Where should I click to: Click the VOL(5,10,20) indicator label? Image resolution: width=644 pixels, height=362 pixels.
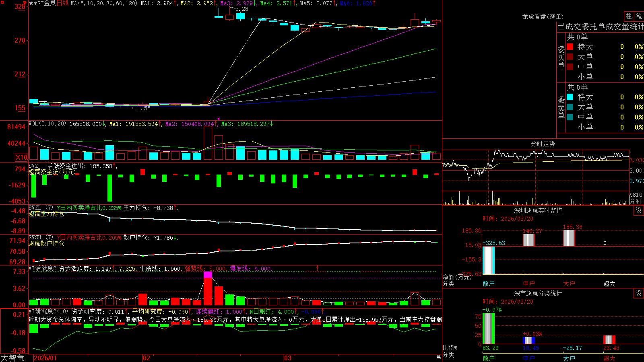point(47,123)
